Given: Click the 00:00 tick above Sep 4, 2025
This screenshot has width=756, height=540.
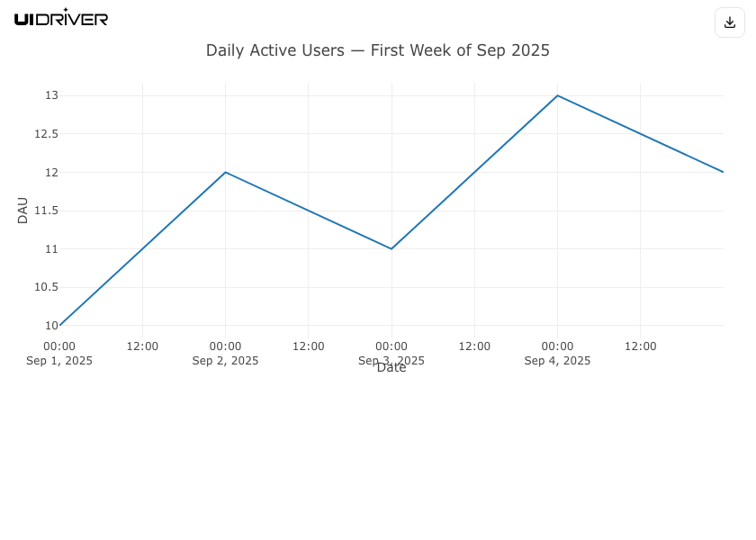Looking at the screenshot, I should [x=557, y=346].
